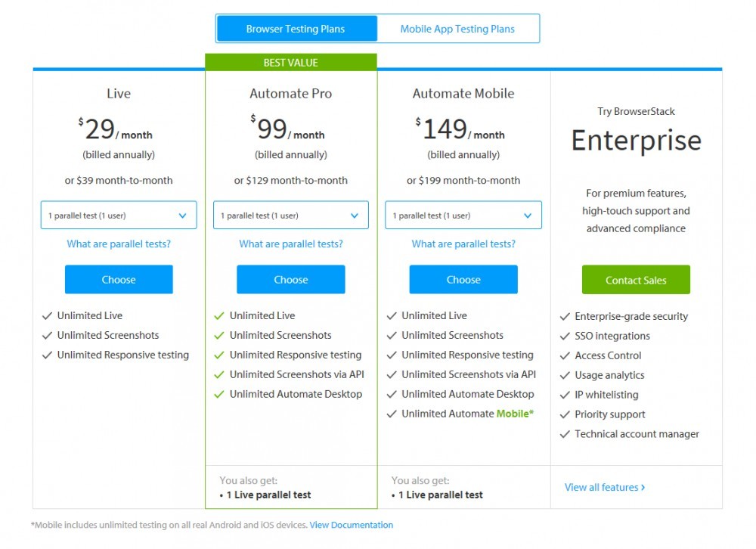Click the green BEST VALUE banner
The width and height of the screenshot is (756, 549).
292,62
